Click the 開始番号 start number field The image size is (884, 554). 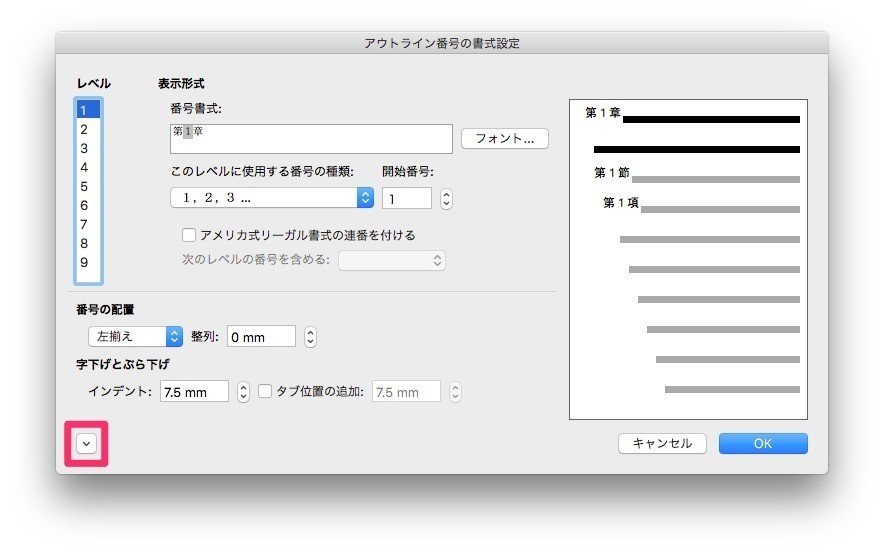click(406, 198)
